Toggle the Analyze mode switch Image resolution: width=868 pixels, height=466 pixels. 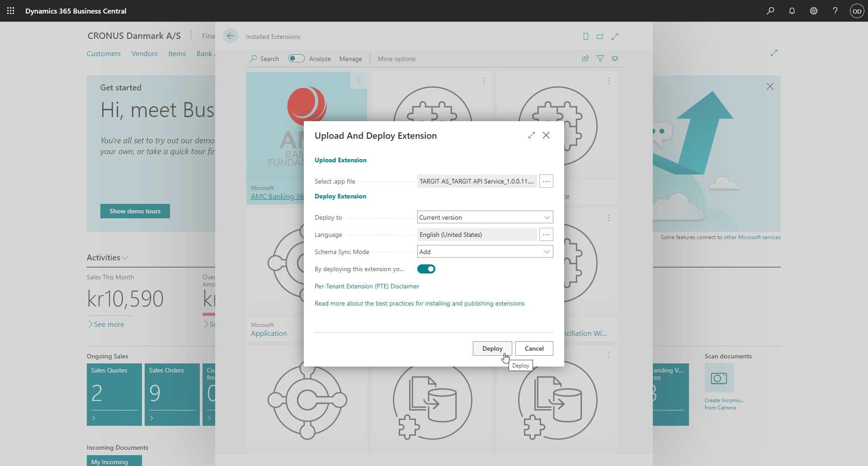[x=297, y=58]
